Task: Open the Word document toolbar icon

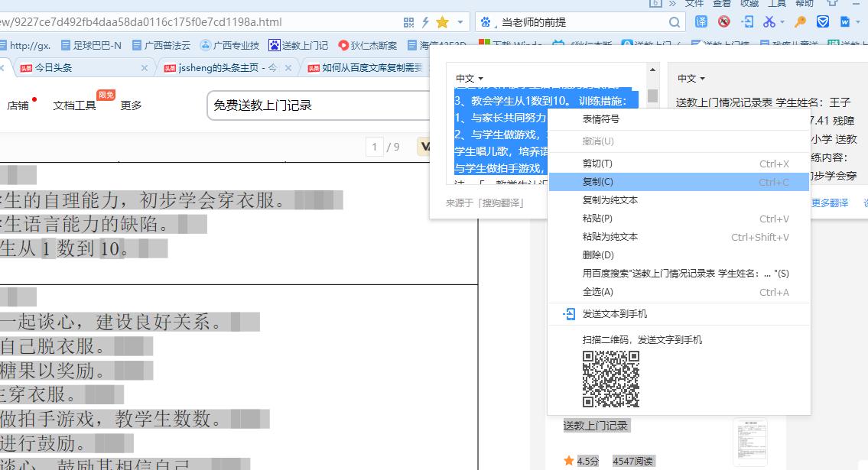Action: (845, 22)
